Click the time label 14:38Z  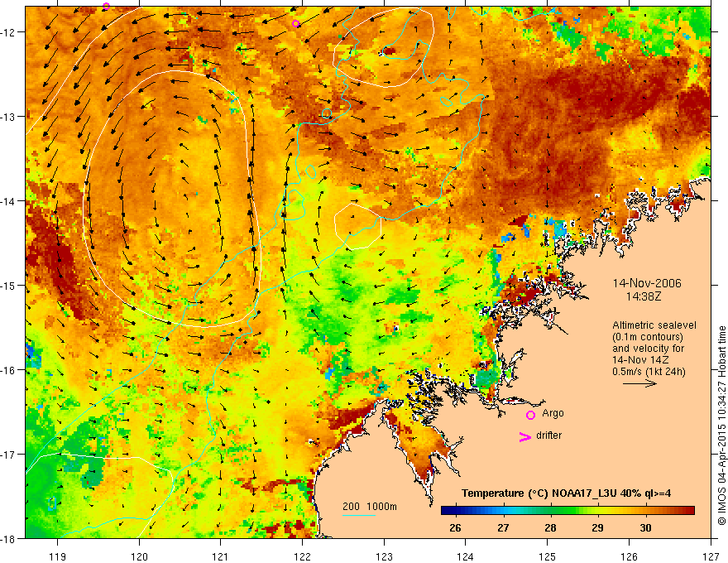[x=643, y=296]
